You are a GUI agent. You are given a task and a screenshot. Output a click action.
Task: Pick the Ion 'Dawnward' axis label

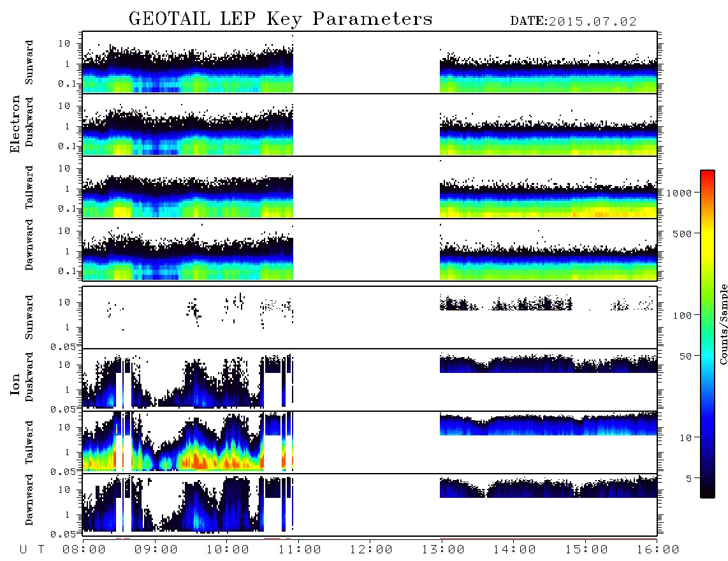pos(29,500)
